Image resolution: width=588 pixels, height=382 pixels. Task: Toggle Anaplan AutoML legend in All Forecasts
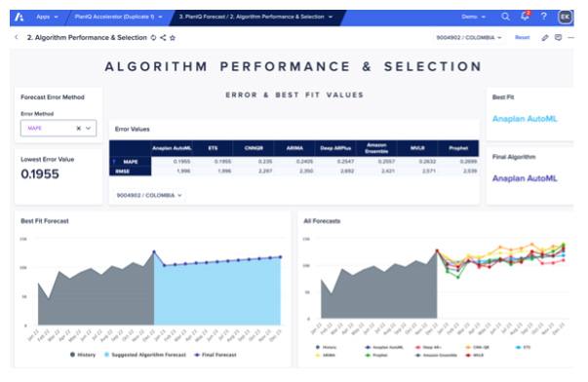click(384, 348)
